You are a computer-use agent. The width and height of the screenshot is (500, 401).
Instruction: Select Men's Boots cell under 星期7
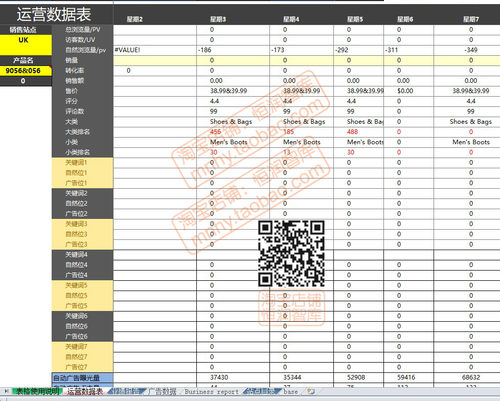(x=467, y=142)
